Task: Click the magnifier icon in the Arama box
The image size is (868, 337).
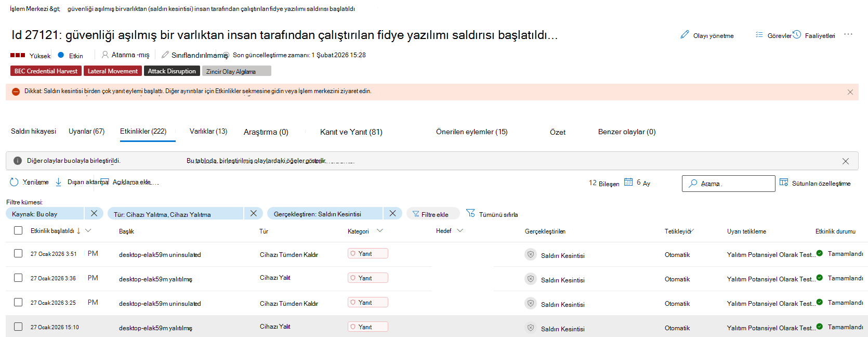Action: point(693,183)
